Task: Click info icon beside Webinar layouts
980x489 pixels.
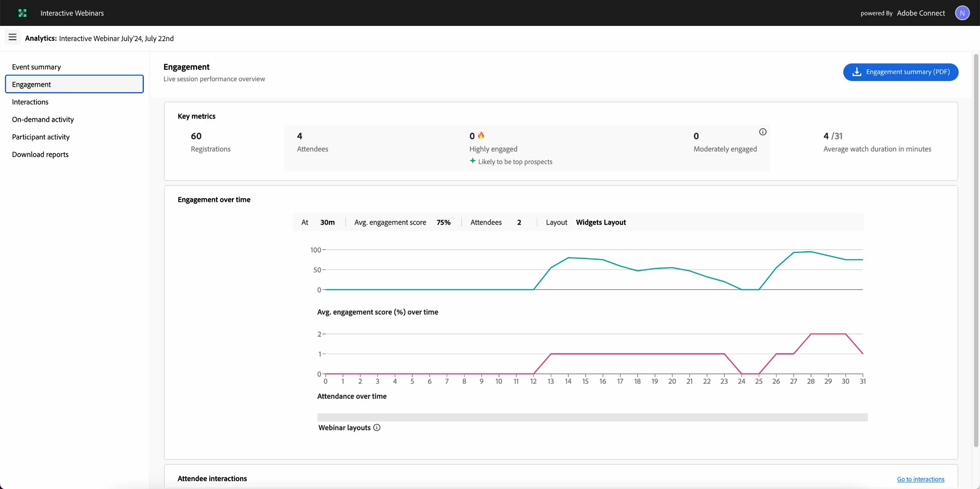Action: click(x=377, y=428)
